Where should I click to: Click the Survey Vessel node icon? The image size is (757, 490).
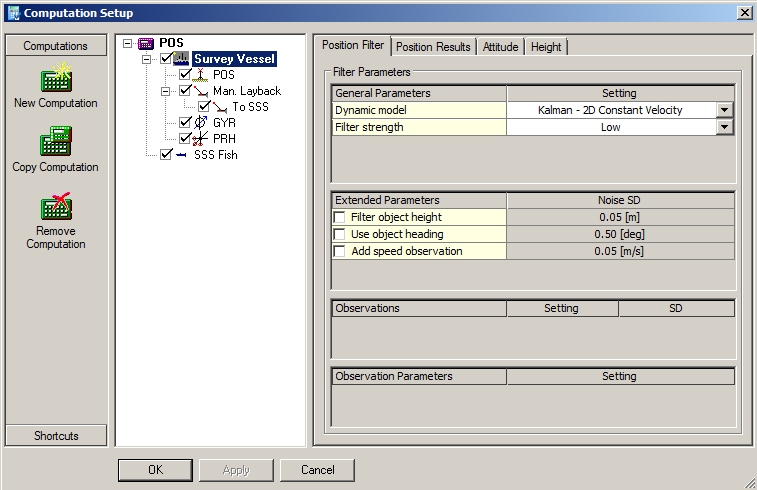pos(182,59)
